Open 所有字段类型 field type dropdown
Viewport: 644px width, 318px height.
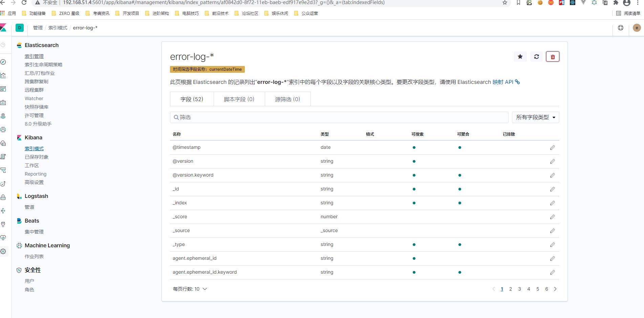tap(535, 117)
